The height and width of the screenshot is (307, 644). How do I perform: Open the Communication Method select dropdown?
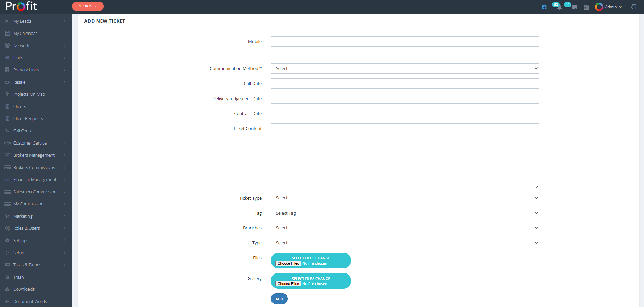(x=405, y=68)
